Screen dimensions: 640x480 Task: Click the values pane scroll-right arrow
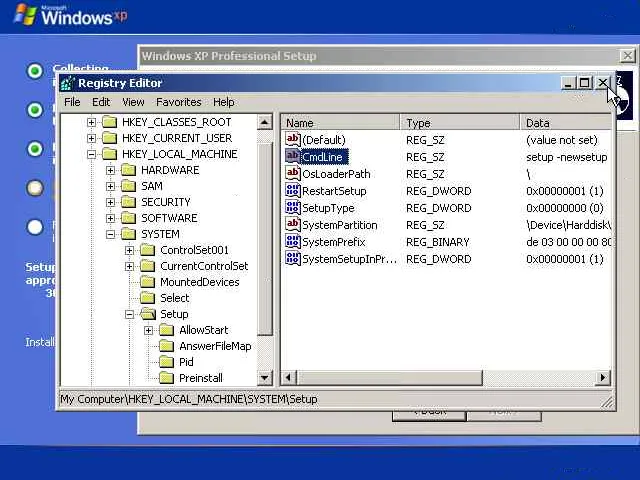point(603,378)
